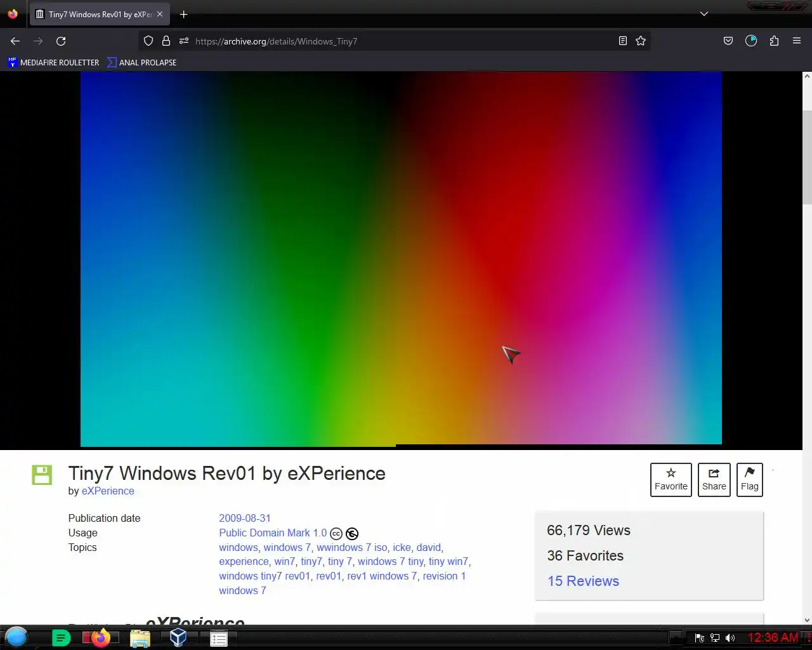Click the 66,179 Views statistic
The image size is (812, 650).
(x=589, y=530)
